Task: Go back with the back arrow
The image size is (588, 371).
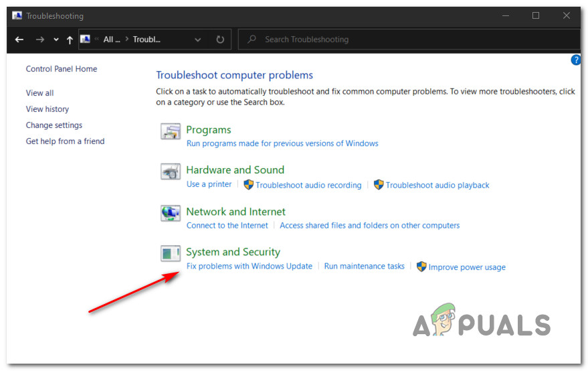Action: tap(19, 40)
